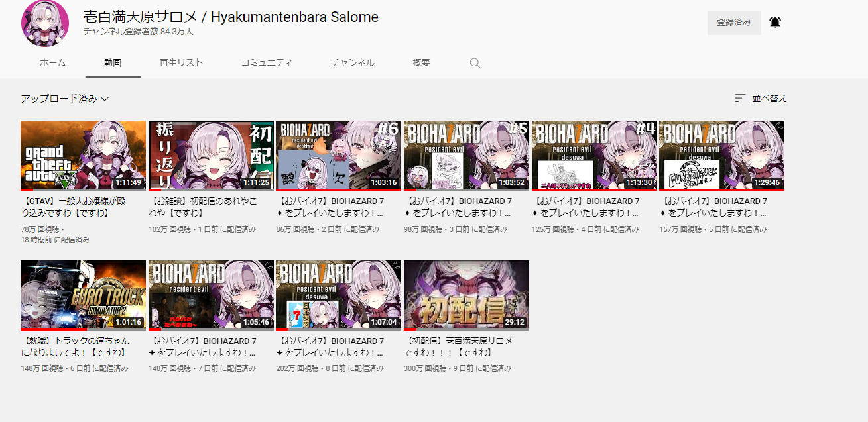Click the subscriber count 84.3万人 text

coord(139,32)
